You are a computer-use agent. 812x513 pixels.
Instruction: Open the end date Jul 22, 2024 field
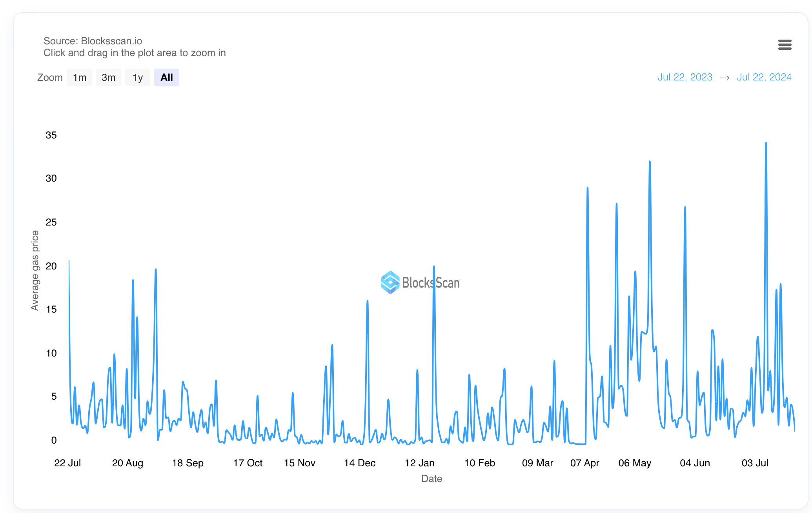764,77
